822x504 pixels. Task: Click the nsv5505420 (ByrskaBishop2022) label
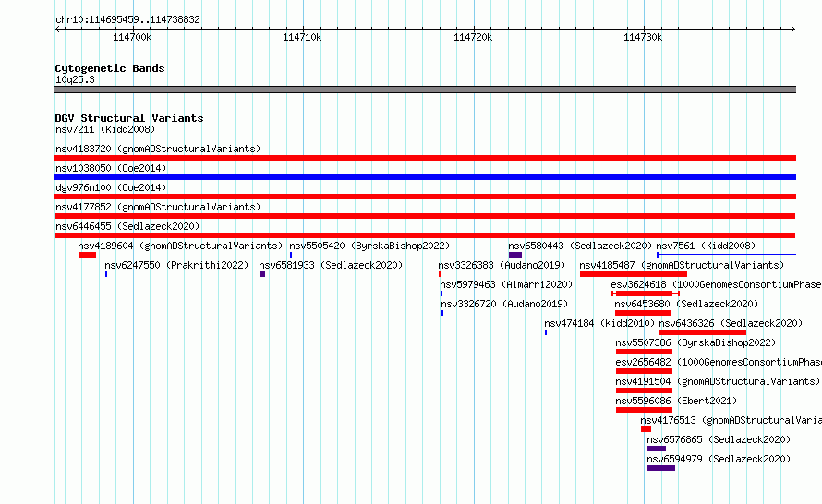[369, 246]
